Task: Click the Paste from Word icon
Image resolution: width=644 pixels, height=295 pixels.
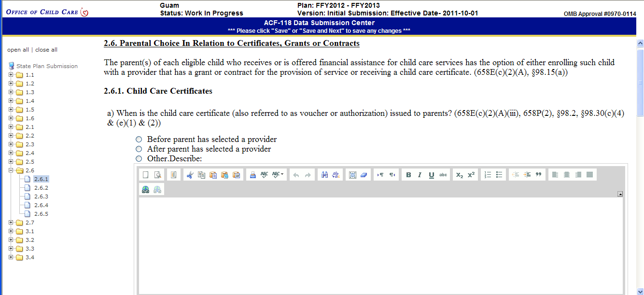Action: (237, 175)
